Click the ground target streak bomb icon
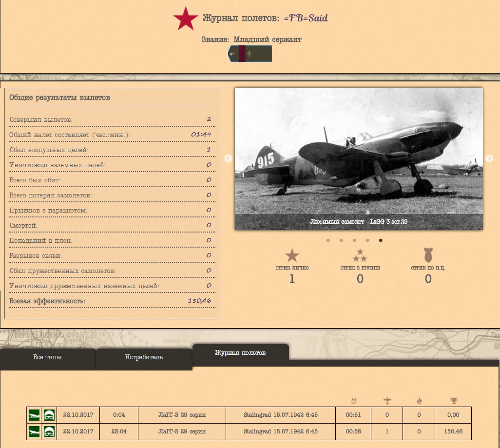Image resolution: width=500 pixels, height=448 pixels. 428,255
